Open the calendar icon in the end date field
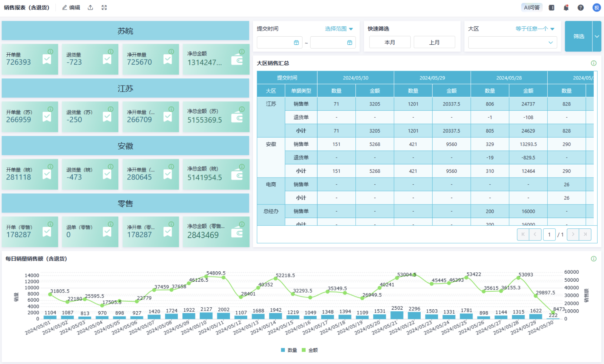Screen dimensions: 604x364 click(350, 42)
